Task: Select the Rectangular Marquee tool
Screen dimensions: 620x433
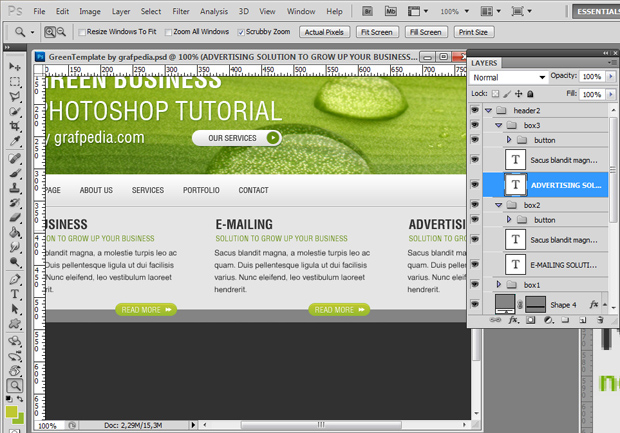Action: pos(15,81)
